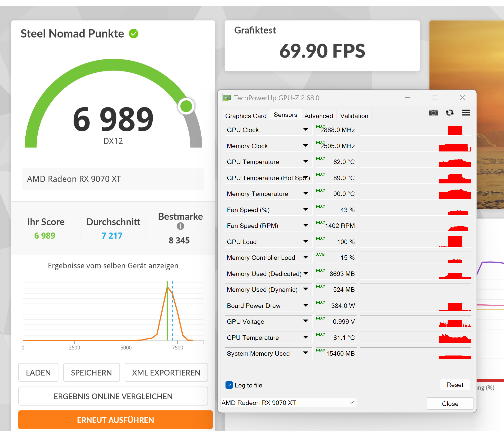
Task: Switch to the Validation tab
Action: 354,116
